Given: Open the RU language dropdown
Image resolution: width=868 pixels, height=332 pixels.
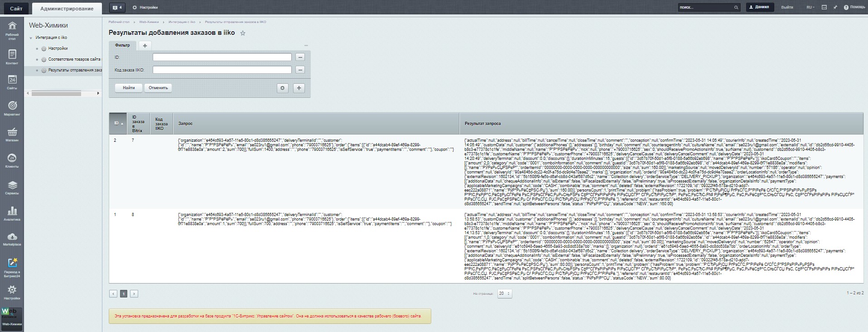Looking at the screenshot, I should (810, 7).
